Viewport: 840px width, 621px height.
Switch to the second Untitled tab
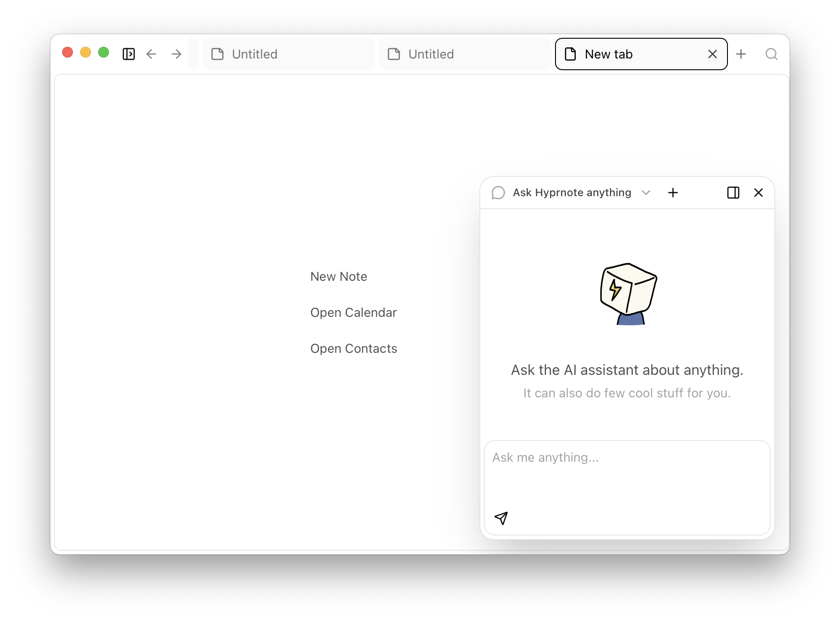click(465, 54)
